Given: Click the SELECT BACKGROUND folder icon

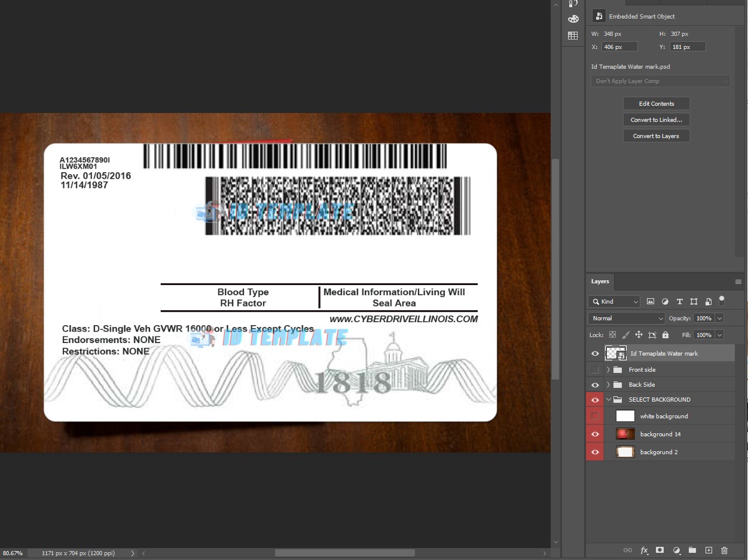Looking at the screenshot, I should [618, 400].
